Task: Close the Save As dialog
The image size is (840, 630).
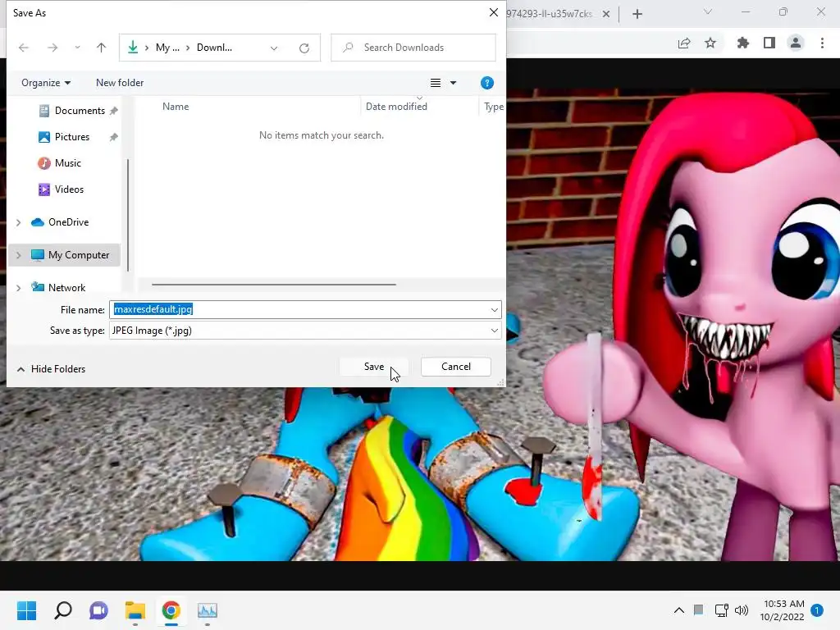Action: [493, 12]
